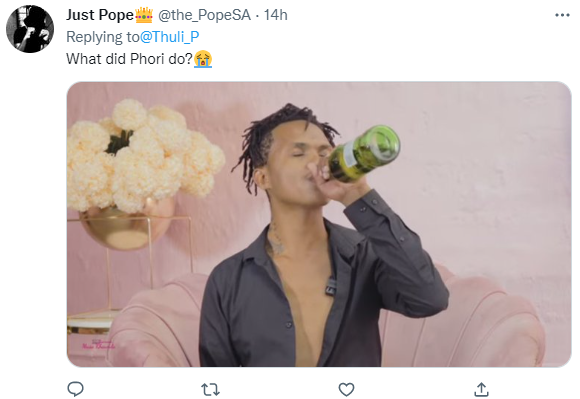This screenshot has width=580, height=399.
Task: Go to the @Thuli_P mention
Action: (170, 37)
